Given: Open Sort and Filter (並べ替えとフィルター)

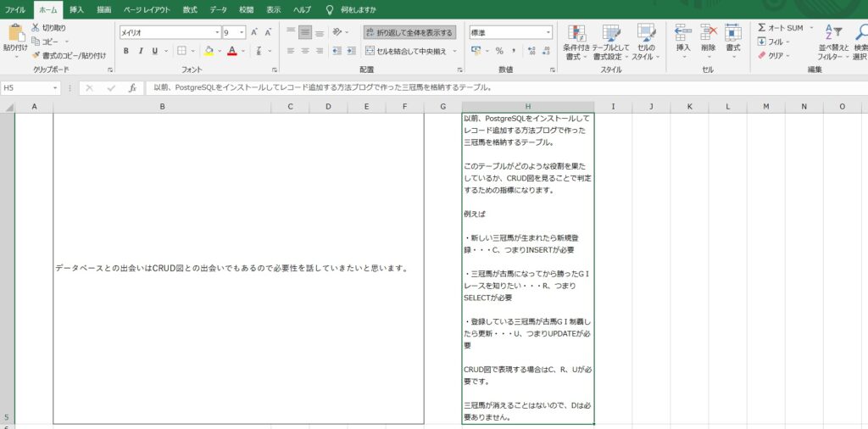Looking at the screenshot, I should pos(833,42).
